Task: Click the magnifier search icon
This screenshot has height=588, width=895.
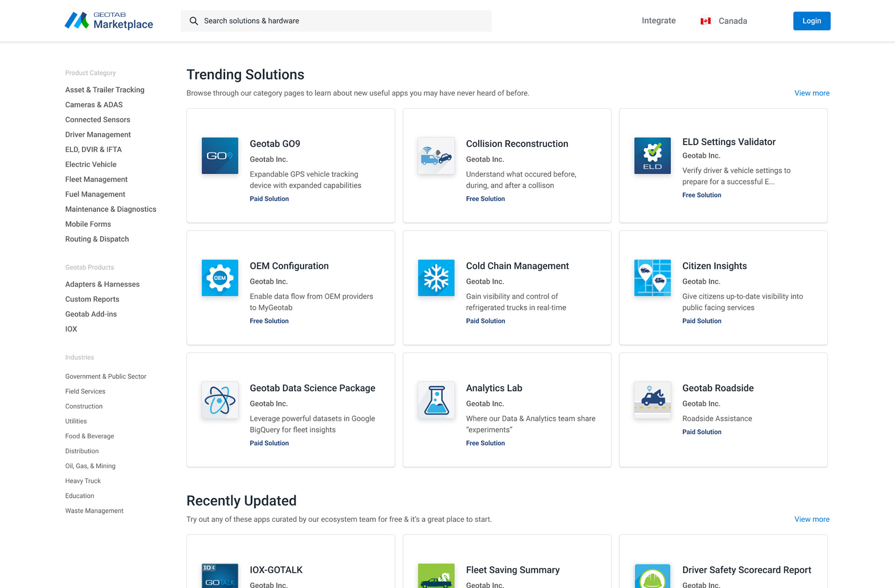Action: click(x=194, y=21)
